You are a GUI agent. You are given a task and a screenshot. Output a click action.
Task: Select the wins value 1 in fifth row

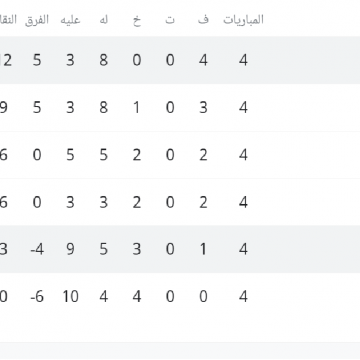[x=203, y=249]
